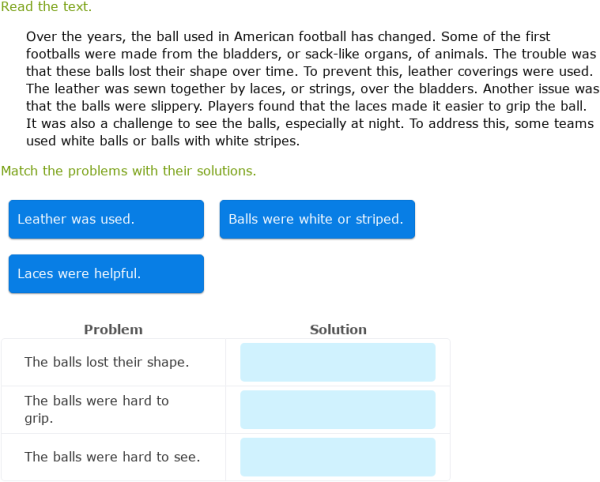The width and height of the screenshot is (600, 482).
Task: Click the solution slot for "hard to see"
Action: [338, 457]
